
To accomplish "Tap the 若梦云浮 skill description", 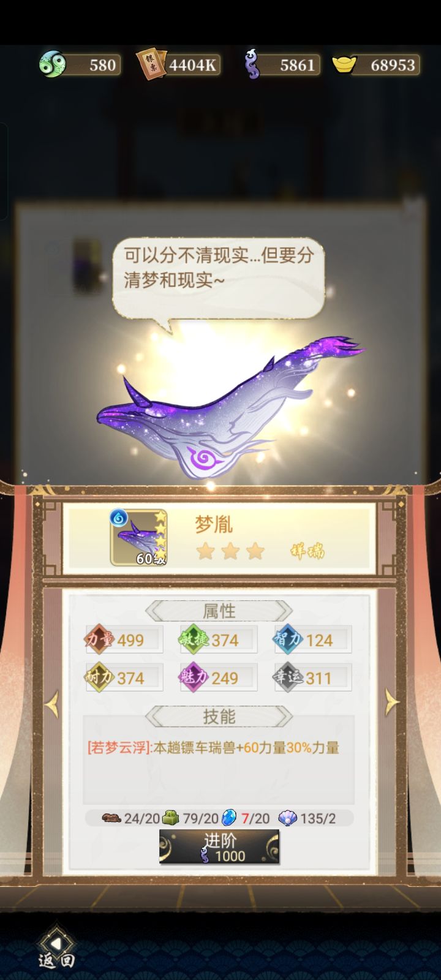I will pos(213,747).
